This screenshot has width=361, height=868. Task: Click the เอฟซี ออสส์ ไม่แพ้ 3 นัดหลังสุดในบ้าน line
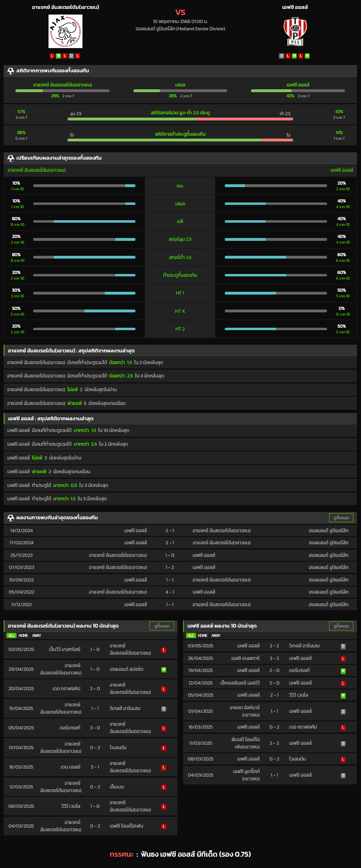180,458
